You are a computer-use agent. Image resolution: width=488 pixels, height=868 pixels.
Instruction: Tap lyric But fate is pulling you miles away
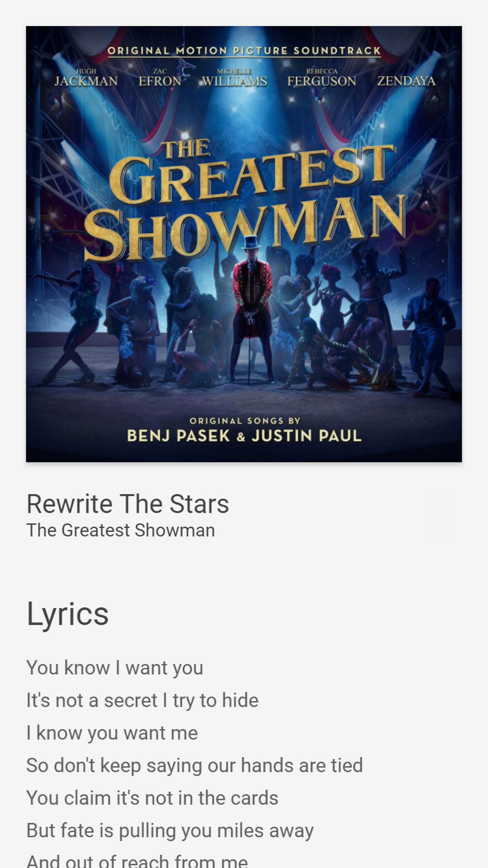tap(170, 830)
